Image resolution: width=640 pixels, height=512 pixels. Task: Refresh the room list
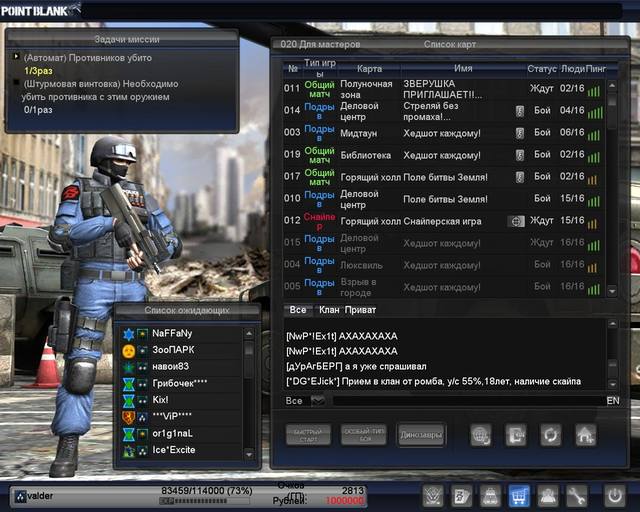pyautogui.click(x=551, y=435)
